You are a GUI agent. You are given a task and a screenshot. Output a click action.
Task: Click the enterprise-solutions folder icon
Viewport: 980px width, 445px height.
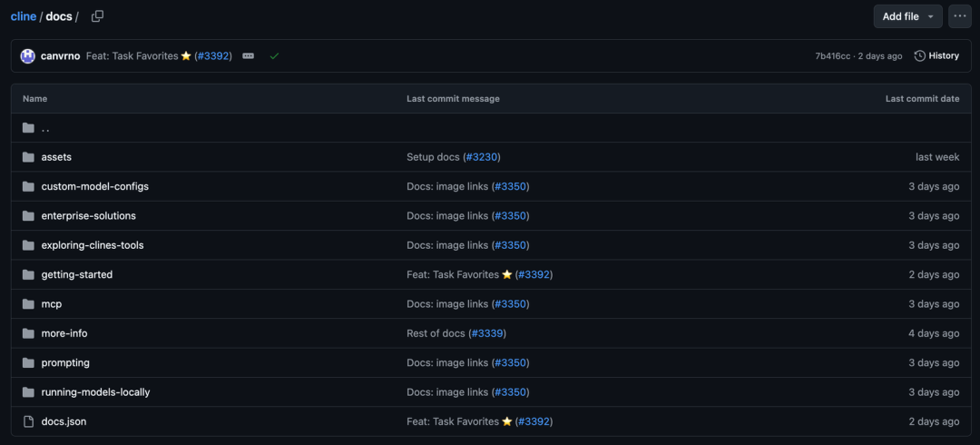click(28, 216)
